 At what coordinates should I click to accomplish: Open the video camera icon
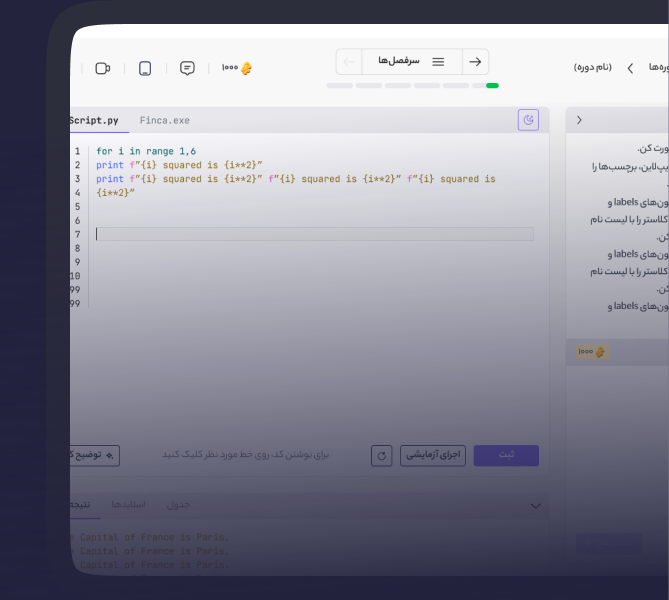coord(102,68)
